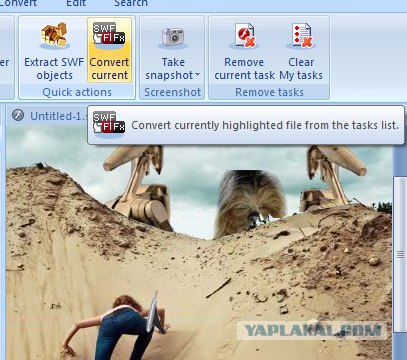This screenshot has height=360, width=407.
Task: Open the Take snapshot dropdown arrow
Action: [197, 75]
